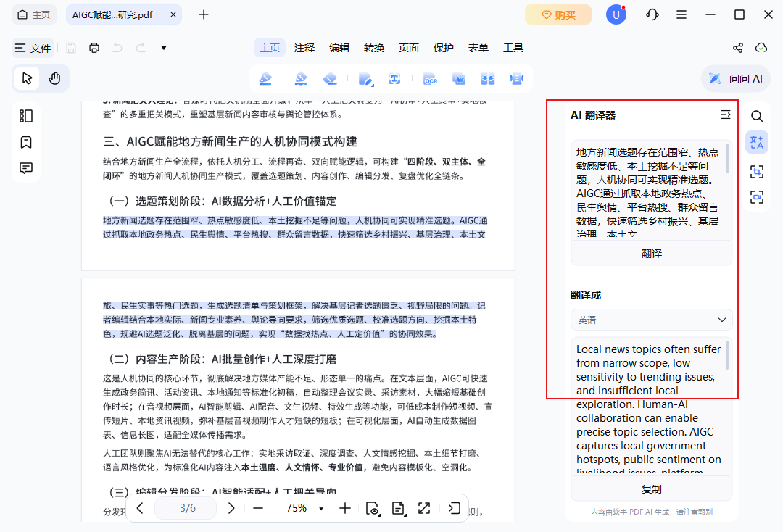Open the compress PDF tool icon

click(517, 79)
